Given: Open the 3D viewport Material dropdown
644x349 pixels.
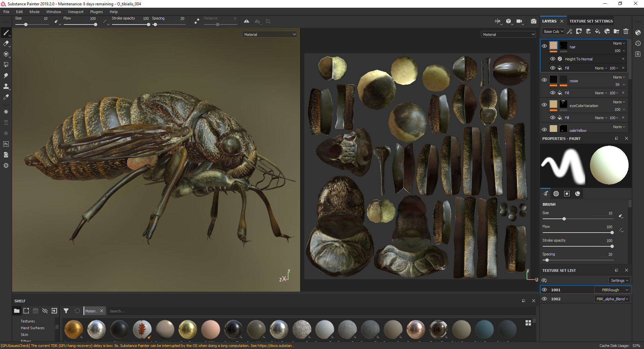Looking at the screenshot, I should coord(270,35).
